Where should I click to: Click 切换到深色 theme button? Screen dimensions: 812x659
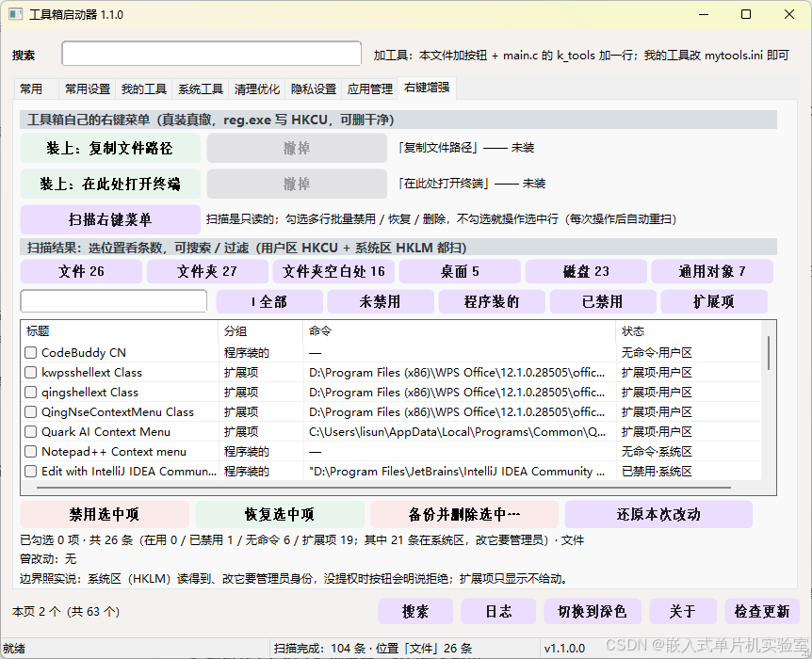[x=593, y=611]
